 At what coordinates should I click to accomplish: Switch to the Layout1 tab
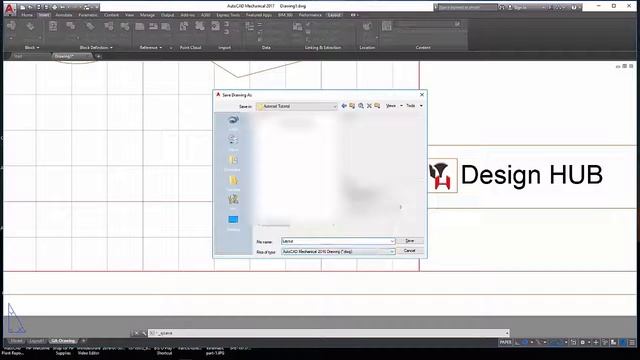click(x=36, y=341)
